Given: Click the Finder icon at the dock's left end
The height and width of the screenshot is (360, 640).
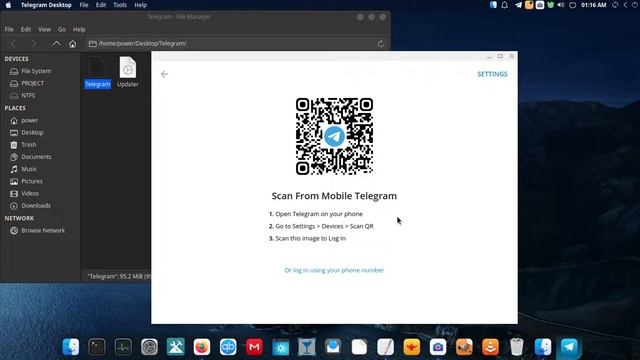Looking at the screenshot, I should click(71, 347).
